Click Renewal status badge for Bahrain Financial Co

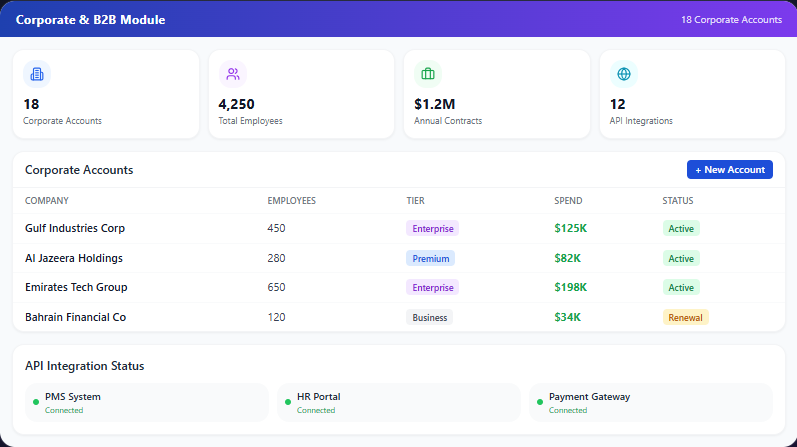click(685, 317)
